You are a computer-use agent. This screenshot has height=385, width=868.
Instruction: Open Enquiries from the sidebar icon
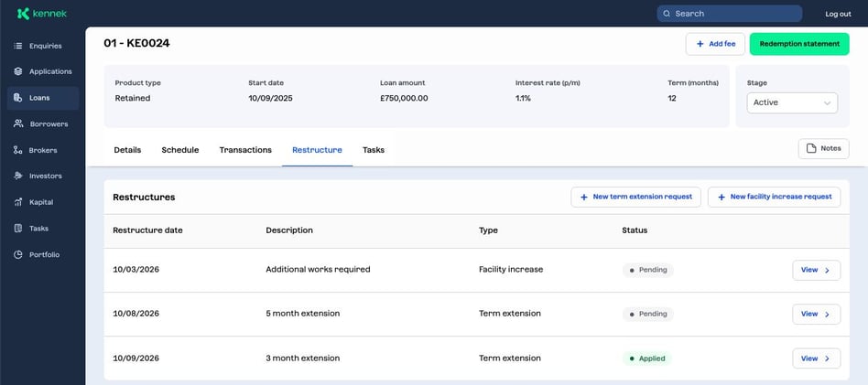pos(18,46)
